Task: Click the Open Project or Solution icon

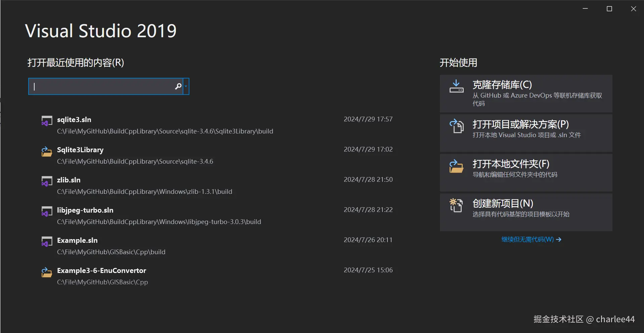Action: pos(456,127)
